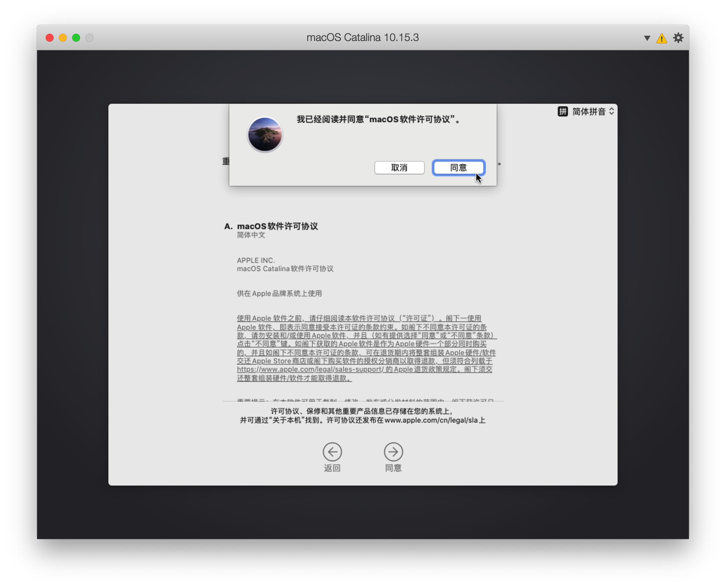Click the 取消 button in the dialog

pyautogui.click(x=399, y=168)
